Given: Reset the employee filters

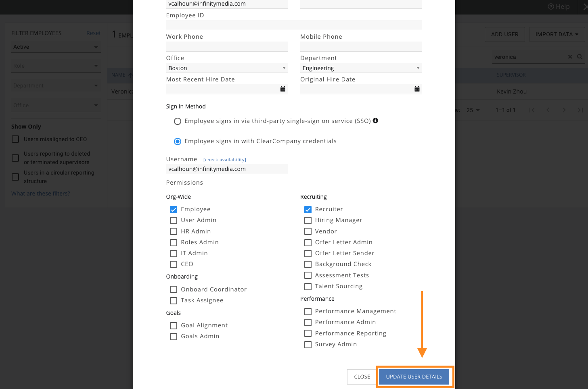Looking at the screenshot, I should (x=94, y=33).
